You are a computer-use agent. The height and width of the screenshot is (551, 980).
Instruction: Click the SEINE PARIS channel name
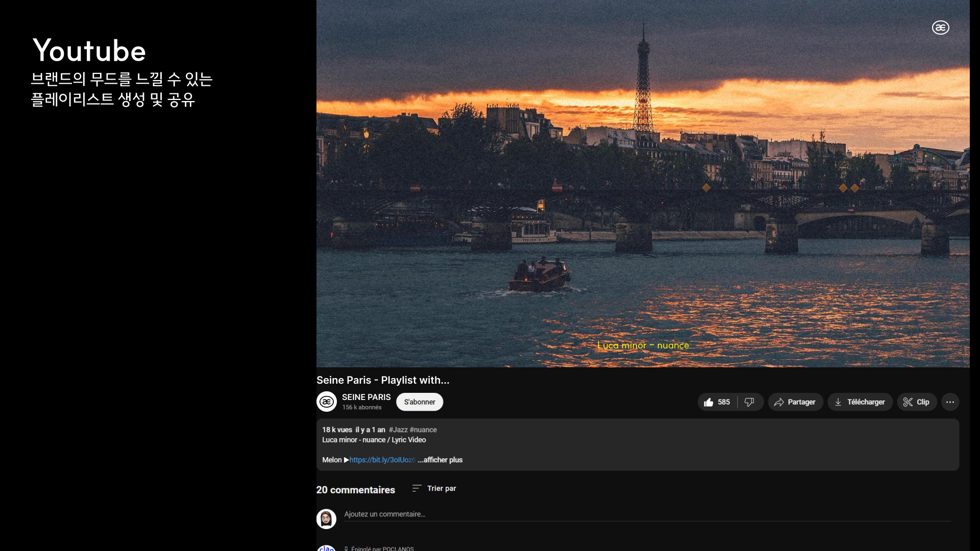point(366,397)
